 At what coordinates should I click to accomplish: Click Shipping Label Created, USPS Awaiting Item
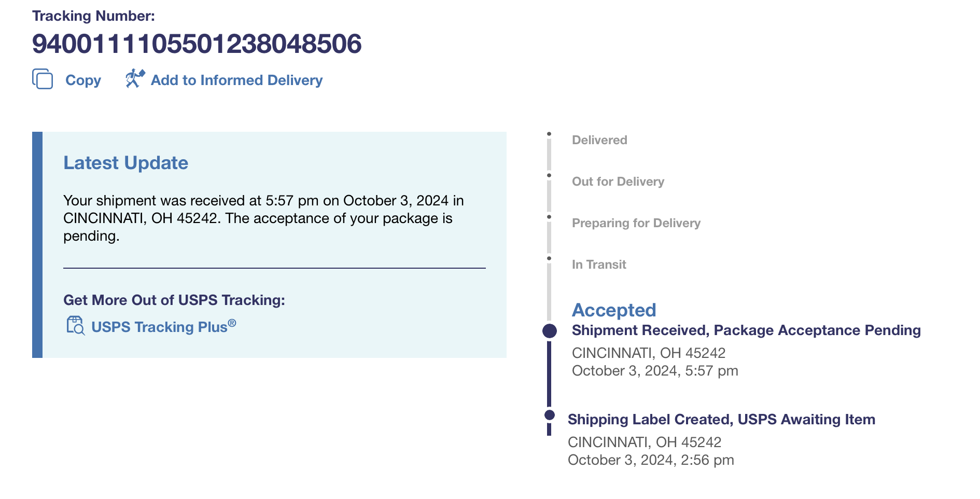point(721,420)
